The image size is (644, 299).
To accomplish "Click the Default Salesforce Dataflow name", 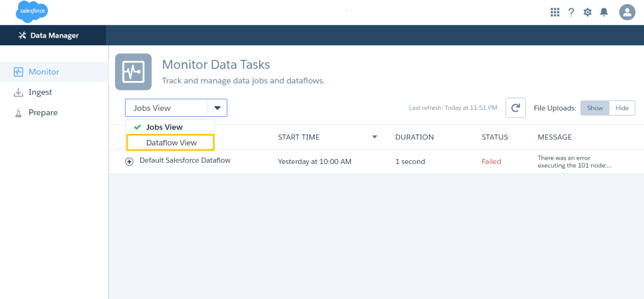I will (x=185, y=160).
